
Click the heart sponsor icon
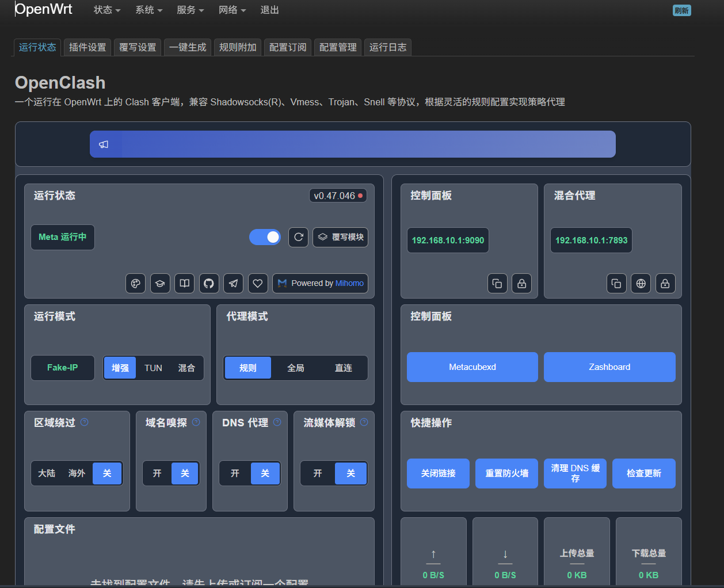click(x=258, y=283)
